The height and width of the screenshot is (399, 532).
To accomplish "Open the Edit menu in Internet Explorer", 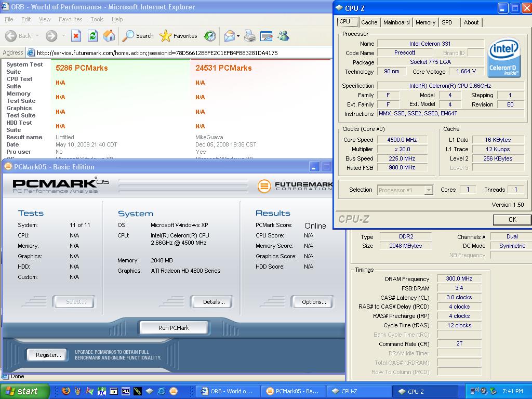I will tap(26, 19).
